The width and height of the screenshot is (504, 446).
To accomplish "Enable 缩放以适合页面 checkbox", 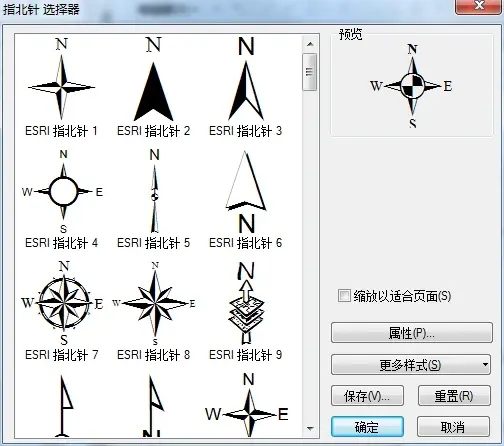I will [x=344, y=296].
